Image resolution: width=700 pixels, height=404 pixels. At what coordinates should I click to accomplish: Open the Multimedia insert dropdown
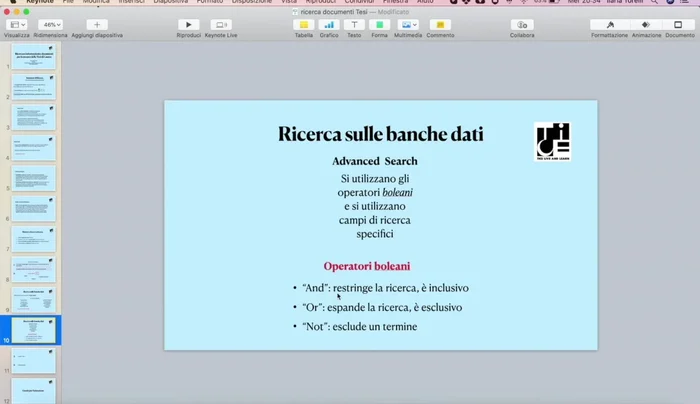click(x=408, y=25)
